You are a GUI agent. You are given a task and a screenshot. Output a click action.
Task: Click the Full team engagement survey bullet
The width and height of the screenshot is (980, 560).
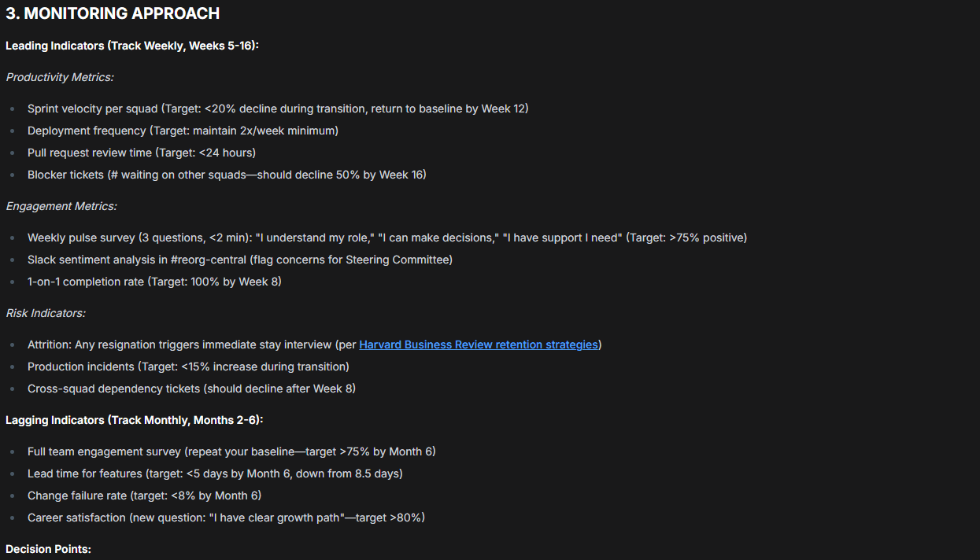231,451
